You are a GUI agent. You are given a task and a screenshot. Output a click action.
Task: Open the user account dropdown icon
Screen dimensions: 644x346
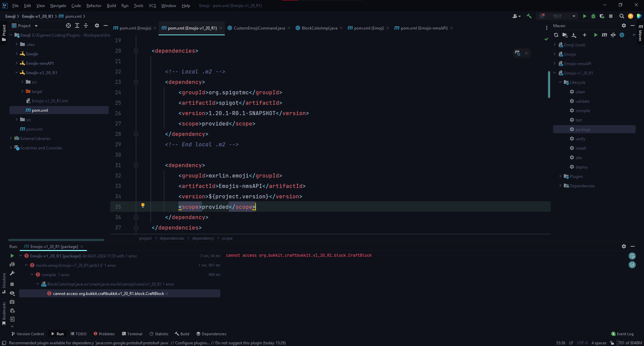point(517,16)
